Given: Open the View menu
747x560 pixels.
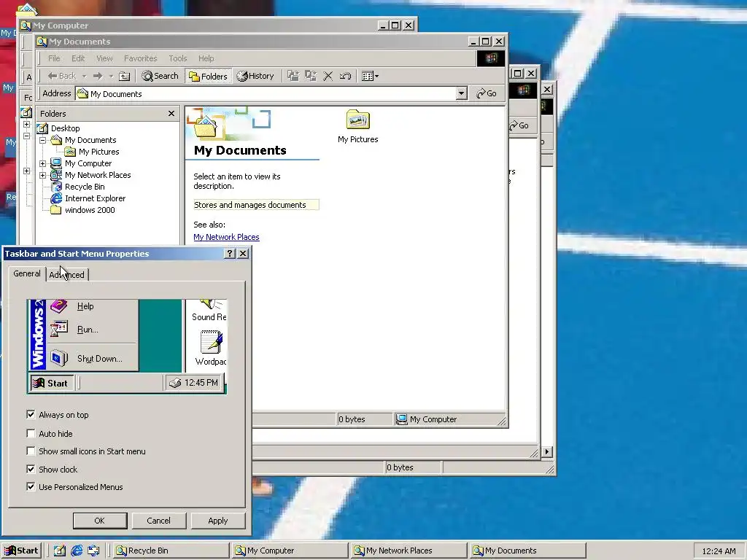Looking at the screenshot, I should point(104,58).
